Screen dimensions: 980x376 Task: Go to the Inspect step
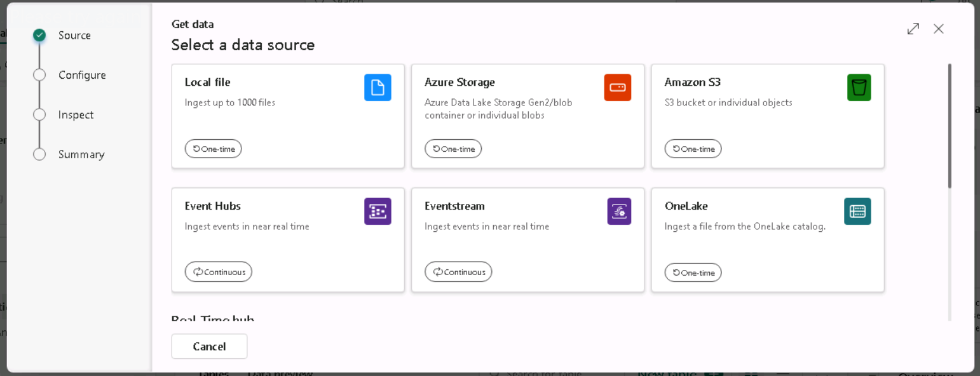(76, 115)
